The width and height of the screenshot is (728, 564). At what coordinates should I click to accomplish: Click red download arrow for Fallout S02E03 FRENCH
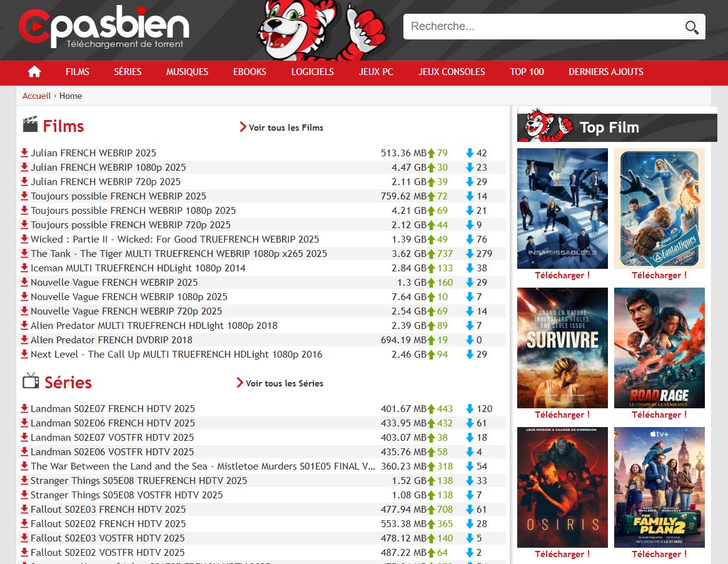pos(24,509)
